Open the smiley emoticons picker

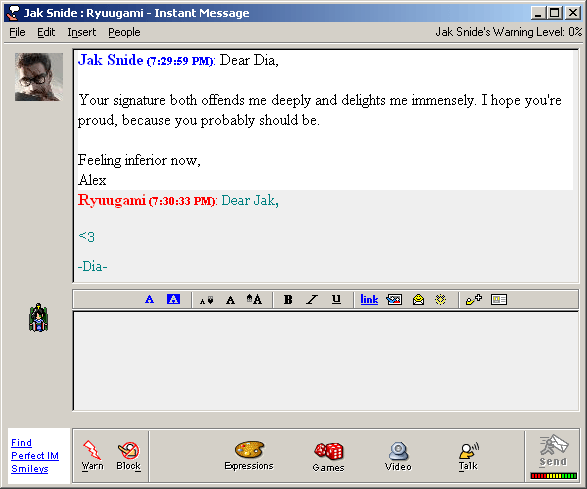click(x=441, y=300)
